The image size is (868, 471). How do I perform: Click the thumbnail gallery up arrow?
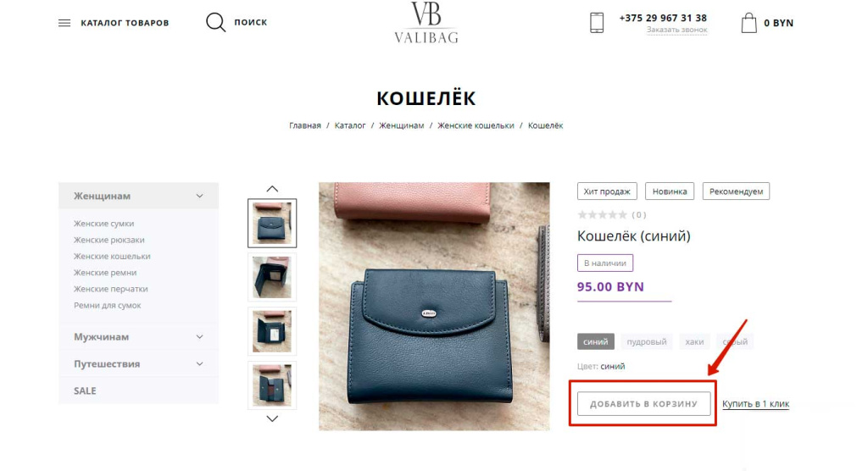click(272, 189)
